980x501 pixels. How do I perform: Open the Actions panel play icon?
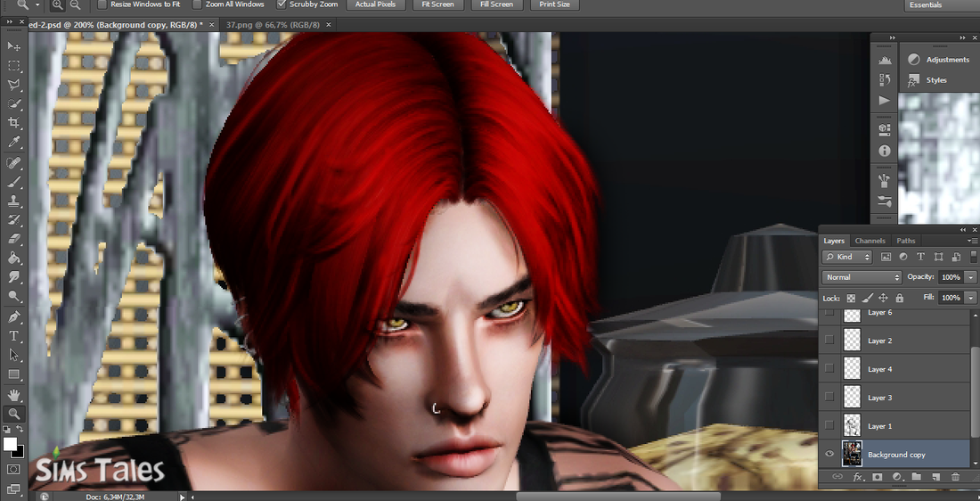point(884,100)
